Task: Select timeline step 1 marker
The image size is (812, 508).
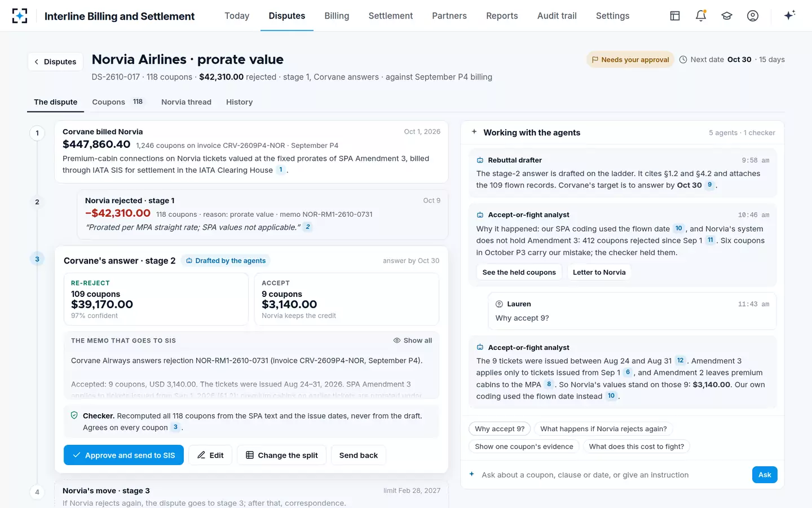Action: (37, 133)
